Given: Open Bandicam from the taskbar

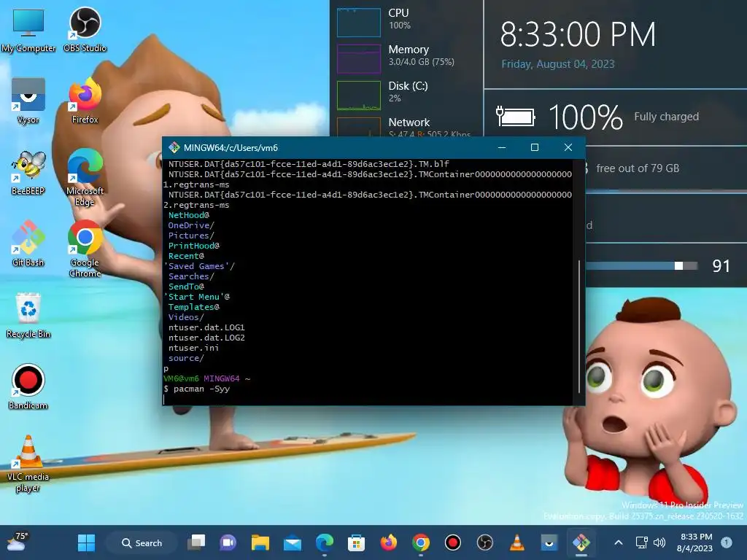Looking at the screenshot, I should pos(452,542).
